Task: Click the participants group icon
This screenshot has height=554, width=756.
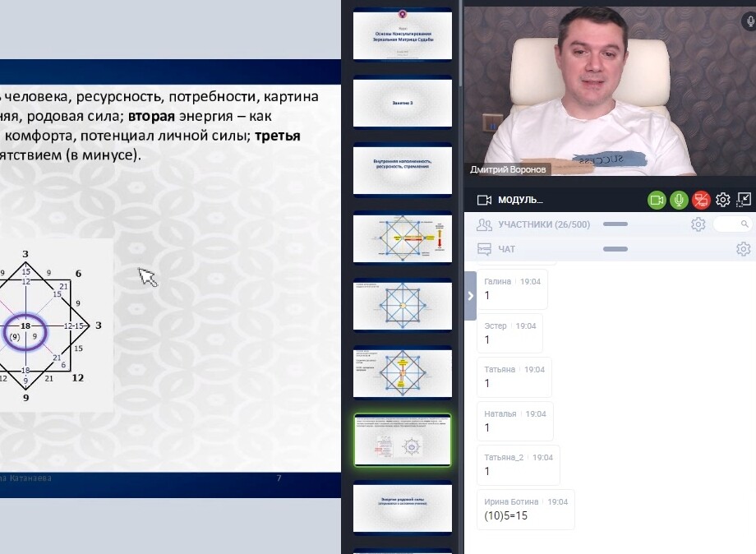Action: click(x=484, y=224)
